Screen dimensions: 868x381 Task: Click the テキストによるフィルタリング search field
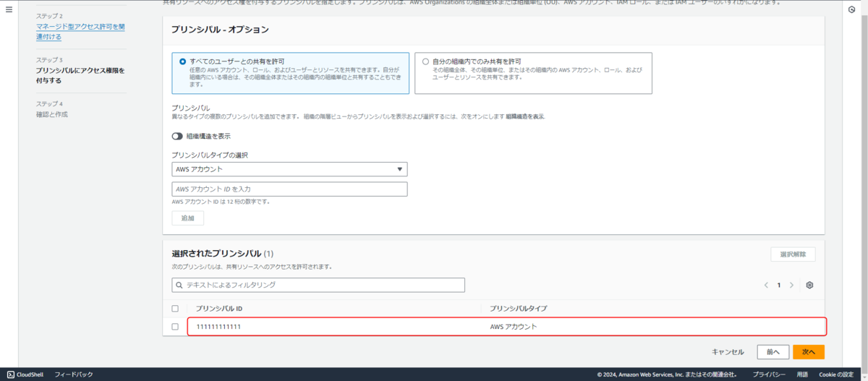pyautogui.click(x=318, y=285)
